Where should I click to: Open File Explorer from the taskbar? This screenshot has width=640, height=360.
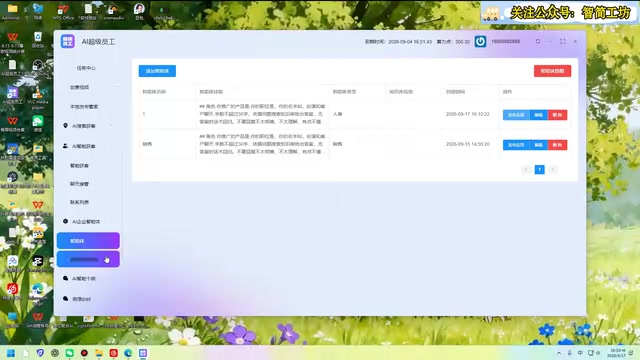click(99, 353)
